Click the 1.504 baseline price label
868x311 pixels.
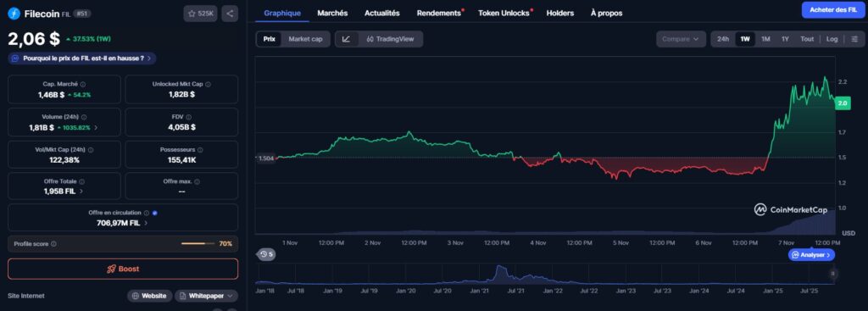[x=266, y=158]
